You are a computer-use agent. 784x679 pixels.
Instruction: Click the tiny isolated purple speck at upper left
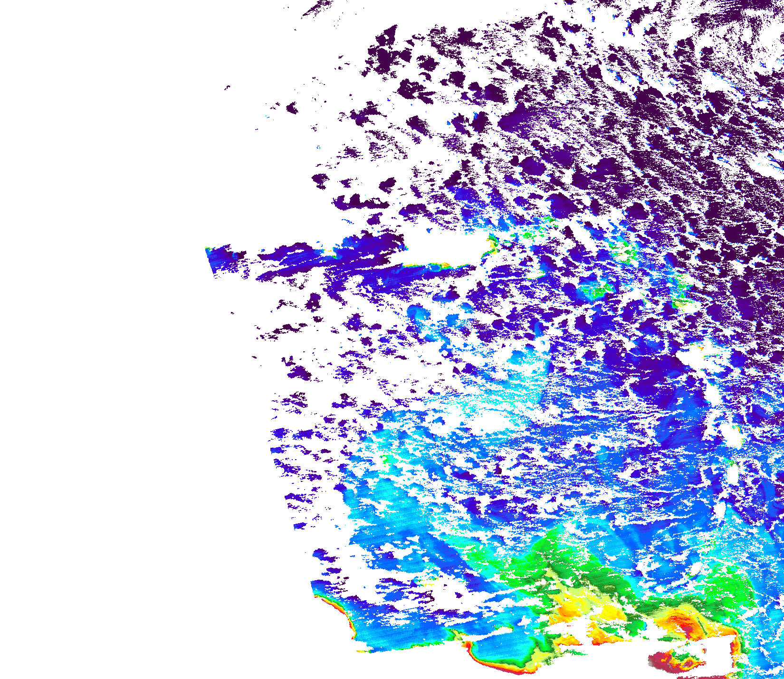click(x=228, y=87)
